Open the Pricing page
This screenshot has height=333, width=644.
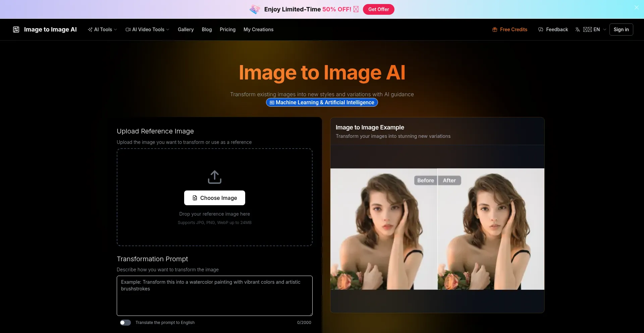227,30
